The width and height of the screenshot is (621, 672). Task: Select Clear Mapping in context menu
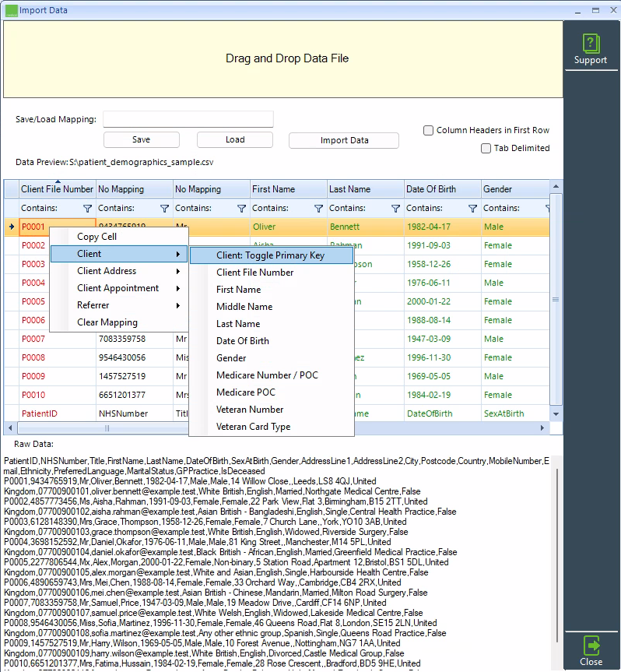(x=119, y=322)
